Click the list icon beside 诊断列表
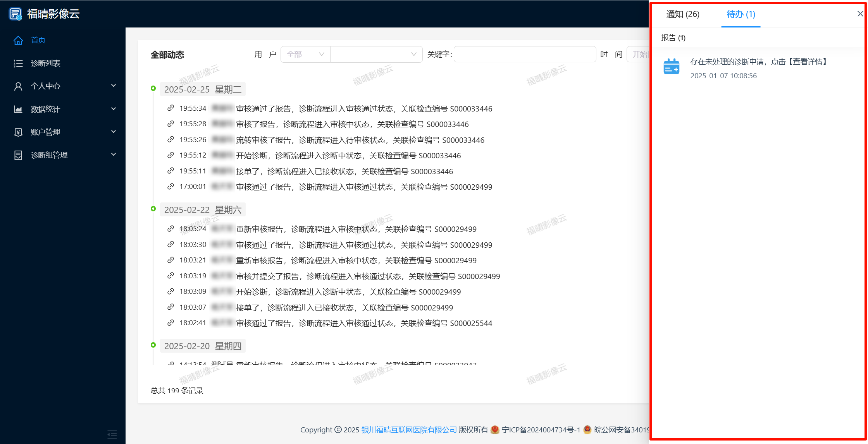Screen dimensions: 868x444 (18, 63)
